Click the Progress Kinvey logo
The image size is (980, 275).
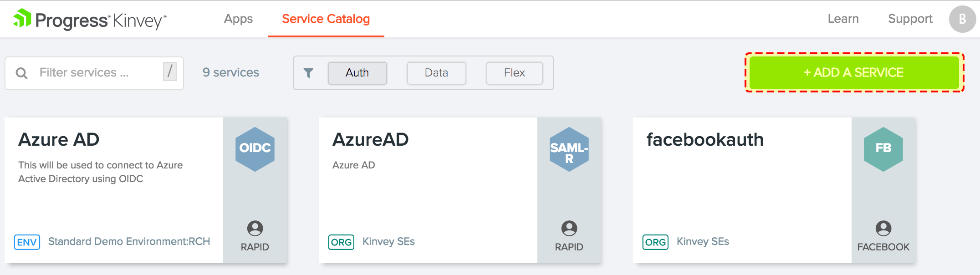point(90,20)
